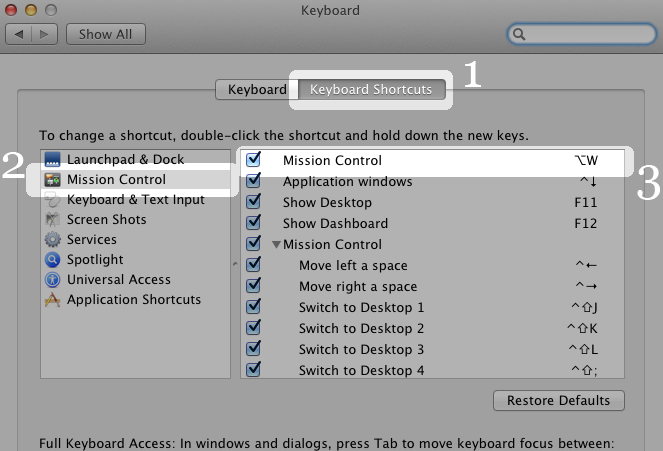Select the Screen Shots category

[135, 219]
